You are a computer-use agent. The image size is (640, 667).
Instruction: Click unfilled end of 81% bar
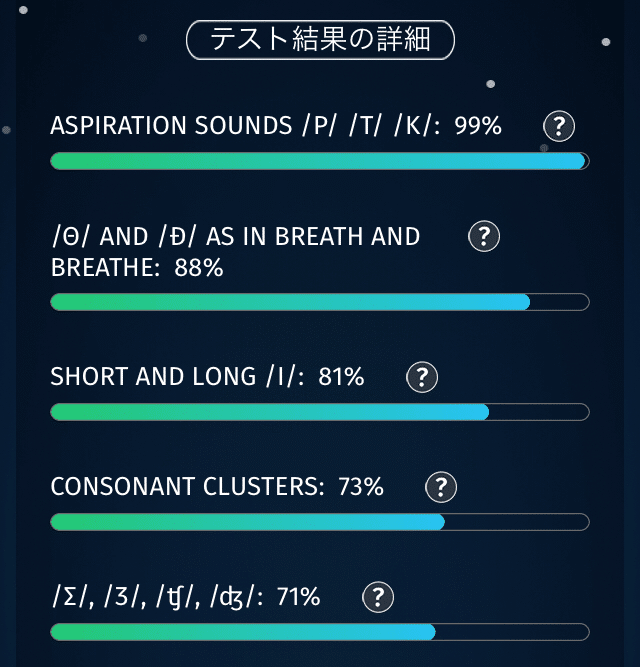(538, 412)
